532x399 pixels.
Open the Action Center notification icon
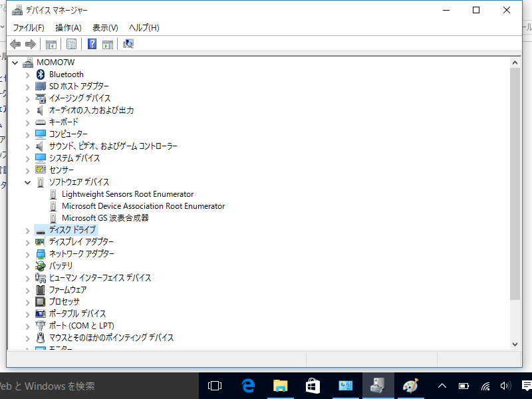click(526, 386)
